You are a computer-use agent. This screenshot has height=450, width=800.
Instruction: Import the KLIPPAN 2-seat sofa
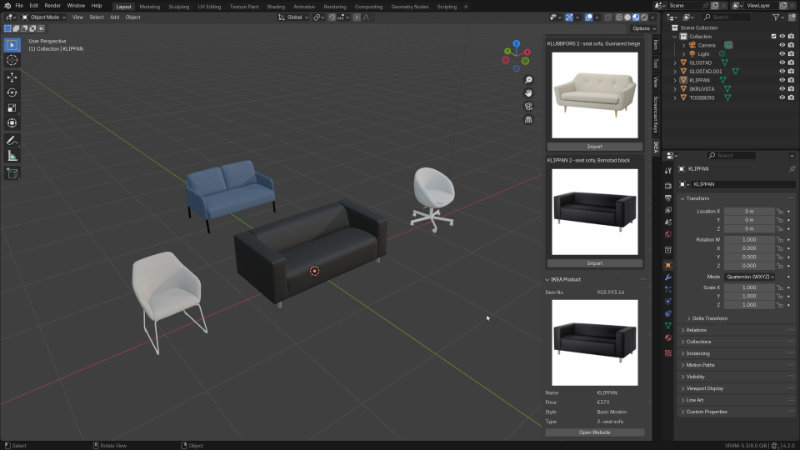[595, 263]
